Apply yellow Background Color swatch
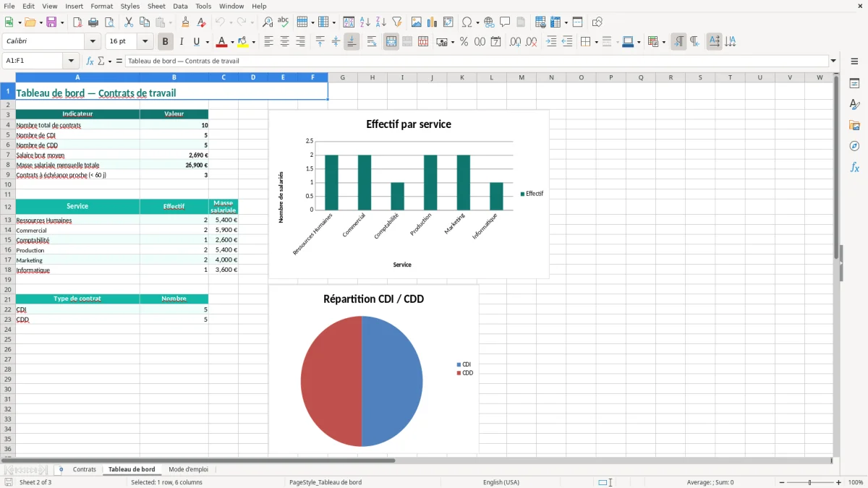868x488 pixels. pyautogui.click(x=243, y=42)
